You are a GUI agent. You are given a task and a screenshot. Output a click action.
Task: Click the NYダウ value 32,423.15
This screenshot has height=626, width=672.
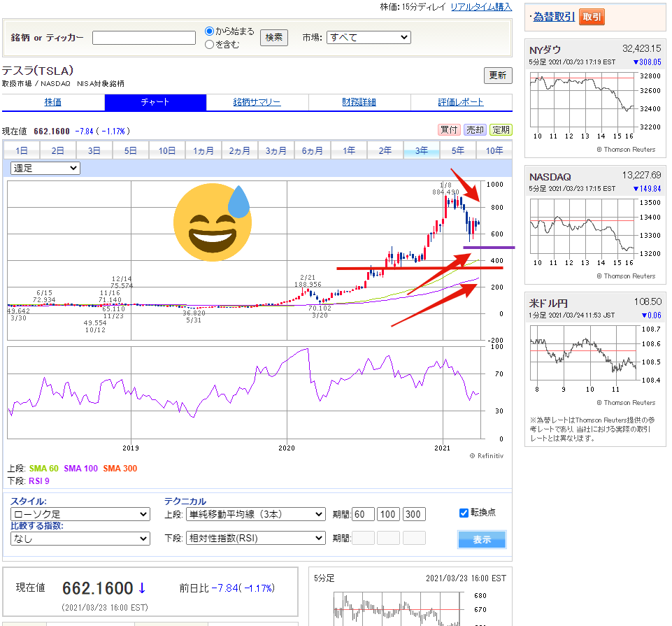(641, 48)
